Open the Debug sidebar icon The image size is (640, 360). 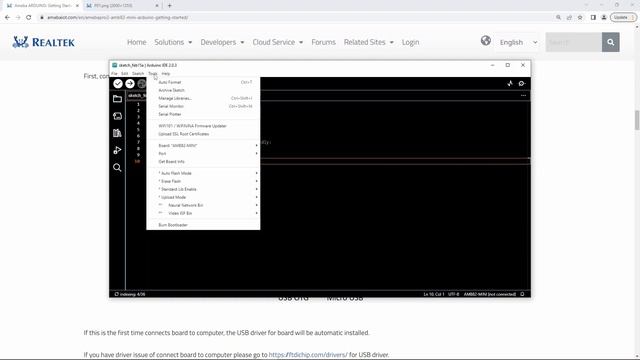117,150
